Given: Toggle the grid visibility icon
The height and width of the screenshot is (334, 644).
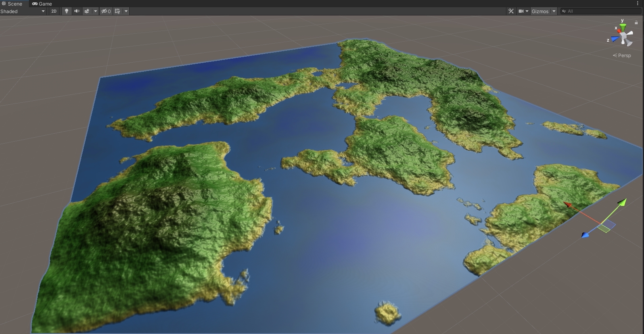Looking at the screenshot, I should [117, 11].
